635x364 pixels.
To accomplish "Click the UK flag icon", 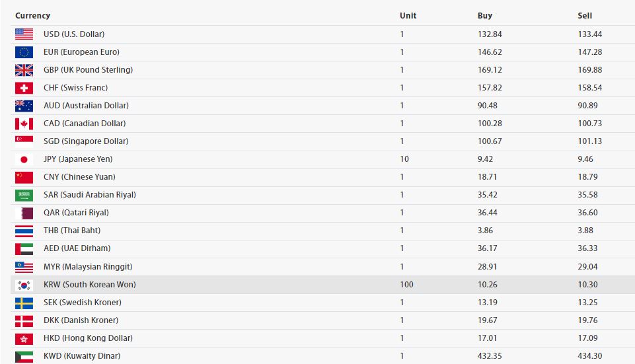I will tap(24, 70).
